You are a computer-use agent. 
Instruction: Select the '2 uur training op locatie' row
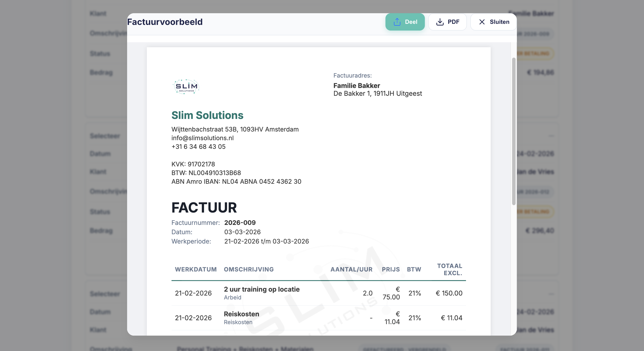click(x=262, y=289)
